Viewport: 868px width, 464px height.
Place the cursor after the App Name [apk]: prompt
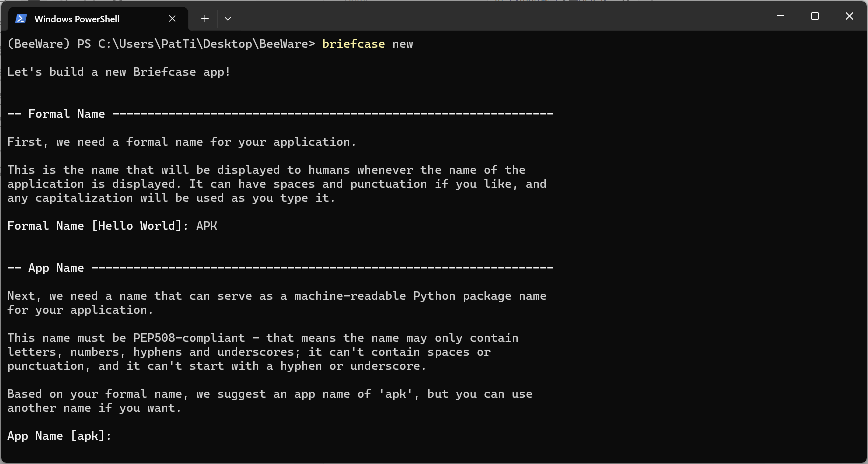[x=118, y=436]
